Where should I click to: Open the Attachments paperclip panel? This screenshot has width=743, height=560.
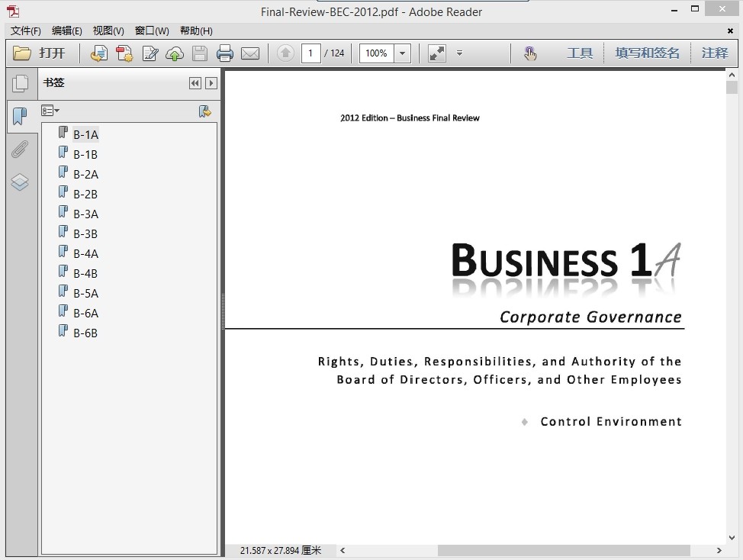(x=20, y=150)
